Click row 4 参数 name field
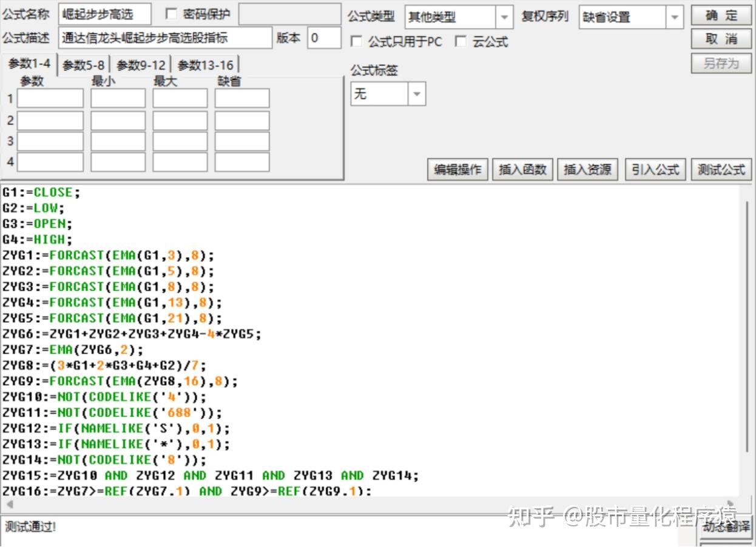 (50, 162)
